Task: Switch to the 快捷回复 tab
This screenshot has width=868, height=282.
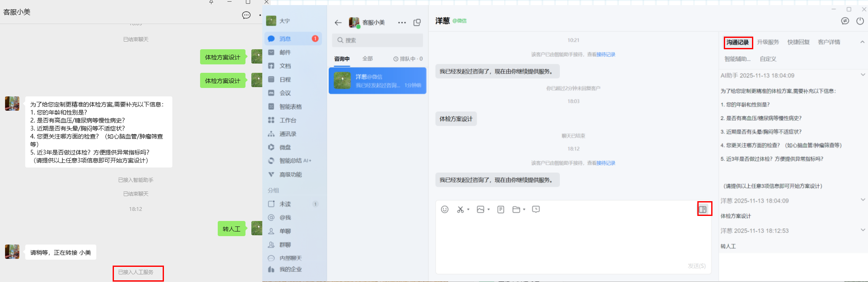Action: 798,42
